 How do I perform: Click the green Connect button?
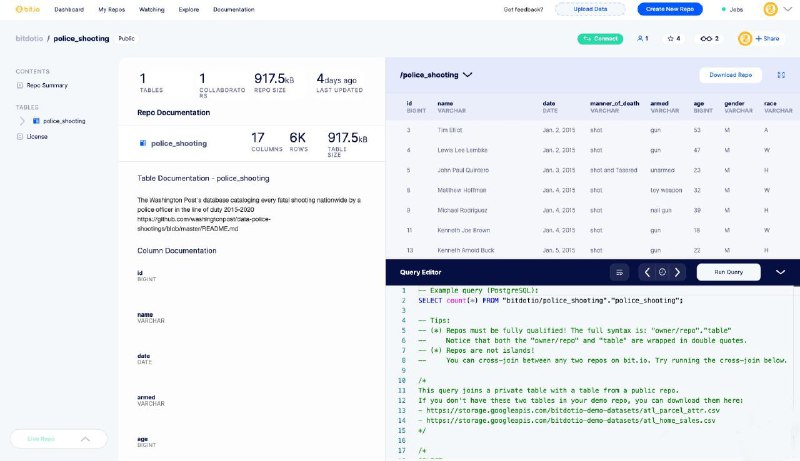[x=600, y=39]
